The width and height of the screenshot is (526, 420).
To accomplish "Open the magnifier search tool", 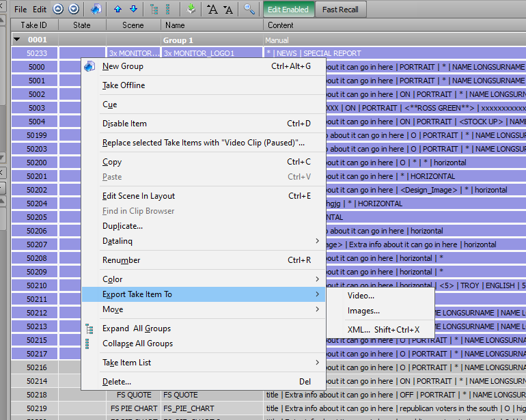I will 250,10.
